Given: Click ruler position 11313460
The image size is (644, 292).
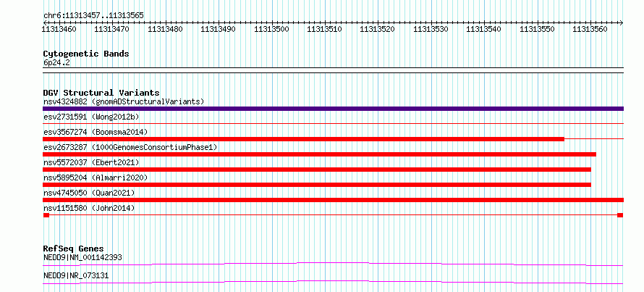Looking at the screenshot, I should pos(59,29).
